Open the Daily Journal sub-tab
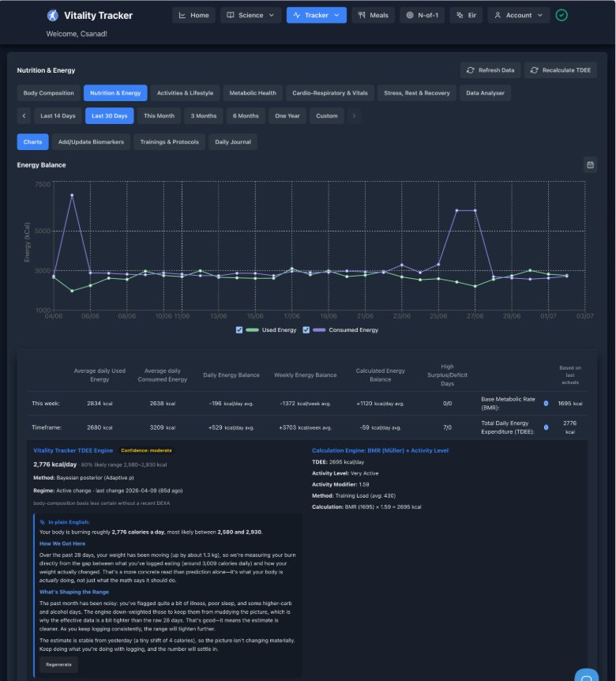 233,142
